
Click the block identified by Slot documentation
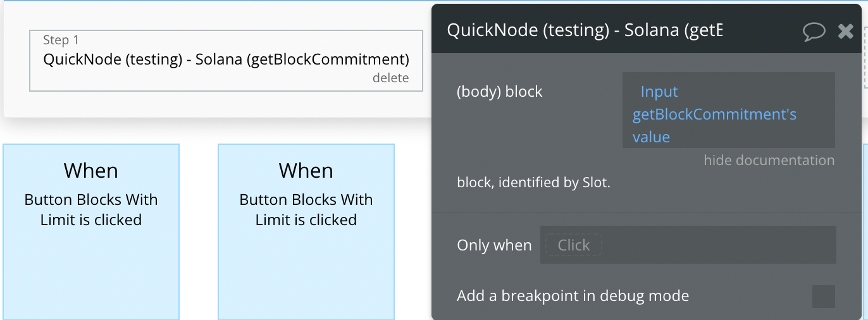click(533, 183)
